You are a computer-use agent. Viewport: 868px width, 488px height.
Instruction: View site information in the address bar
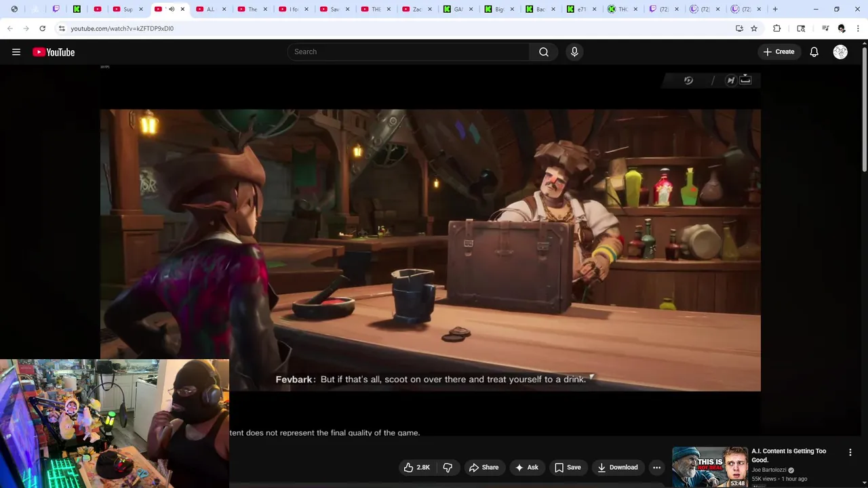tap(62, 28)
